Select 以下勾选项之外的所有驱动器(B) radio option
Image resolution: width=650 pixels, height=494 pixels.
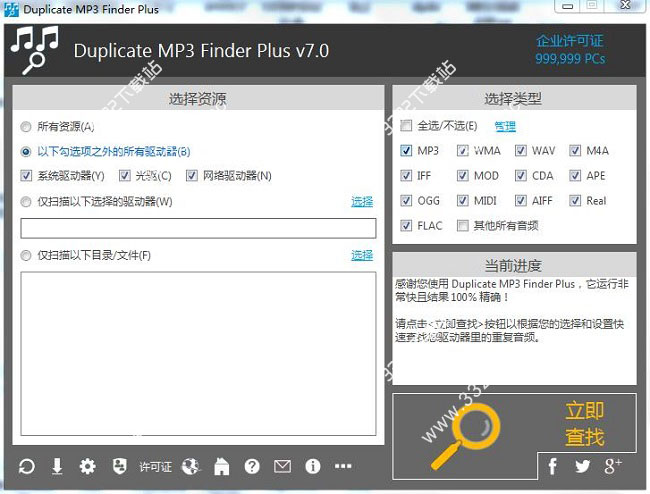point(26,152)
